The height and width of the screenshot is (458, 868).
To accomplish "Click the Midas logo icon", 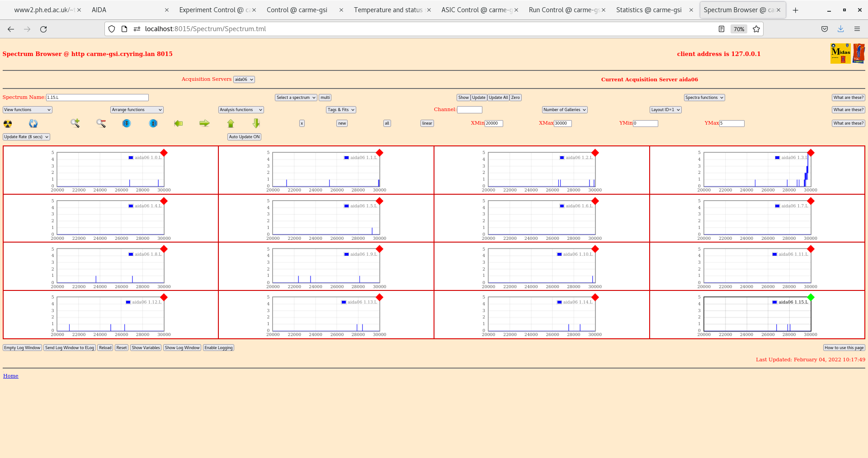I will point(840,53).
